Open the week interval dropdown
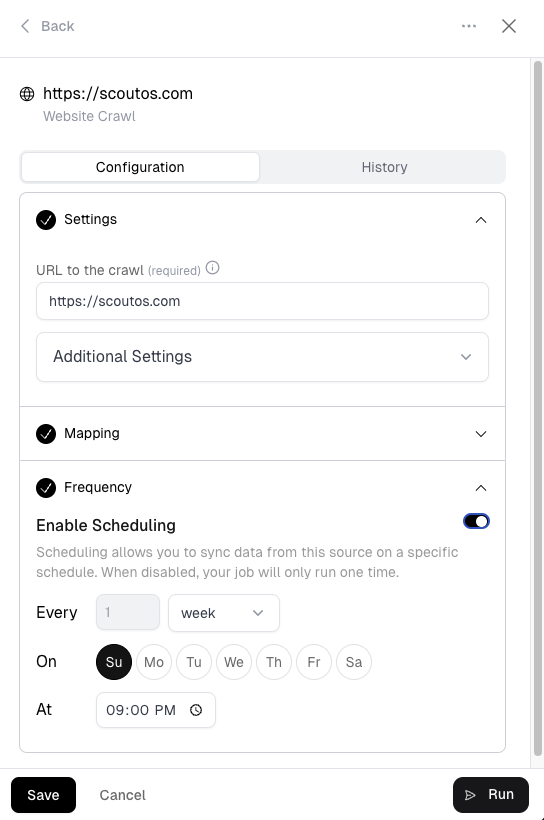544x820 pixels. (224, 613)
